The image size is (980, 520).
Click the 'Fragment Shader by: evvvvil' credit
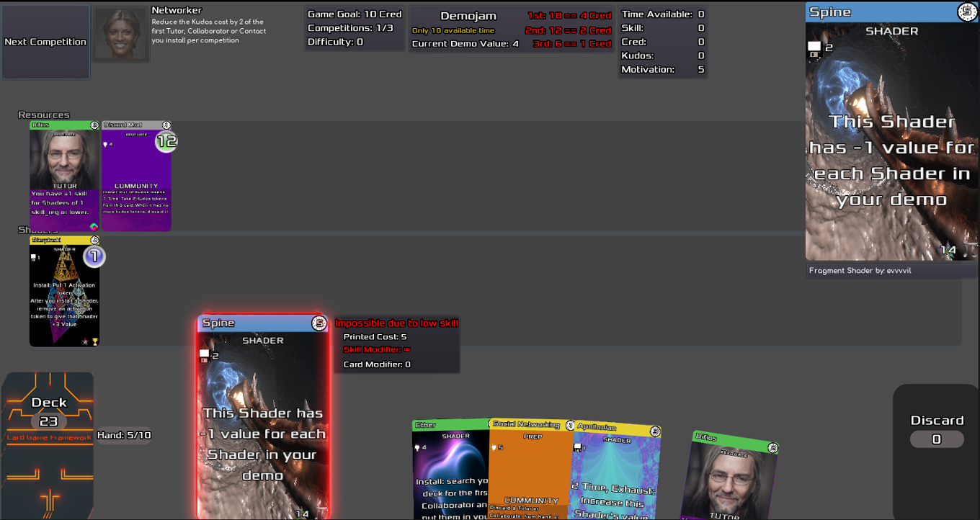coord(861,271)
